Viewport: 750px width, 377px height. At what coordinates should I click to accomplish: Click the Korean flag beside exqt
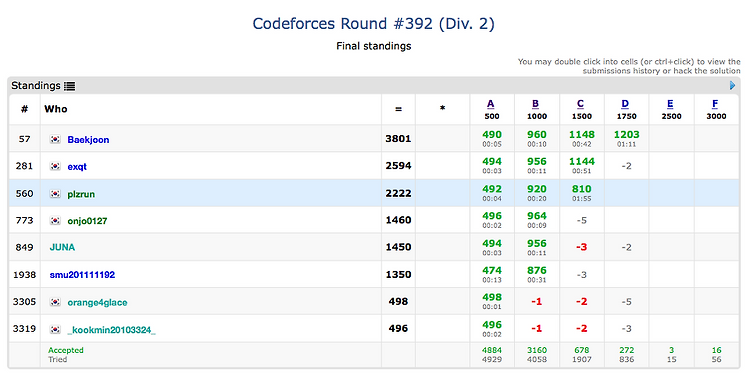[55, 166]
